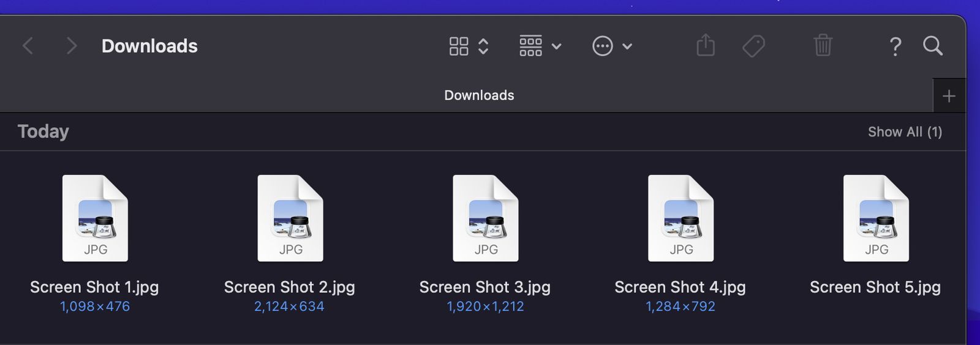
Task: Open the group-by options icon
Action: (530, 46)
